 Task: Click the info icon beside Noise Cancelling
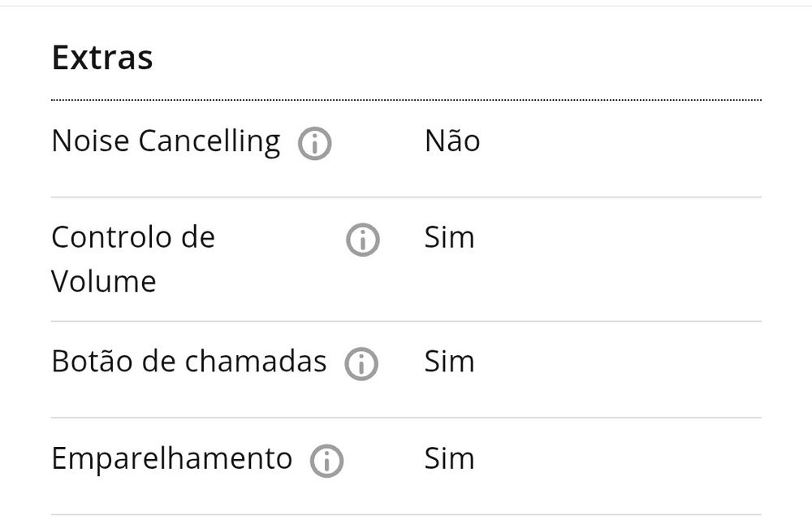314,145
